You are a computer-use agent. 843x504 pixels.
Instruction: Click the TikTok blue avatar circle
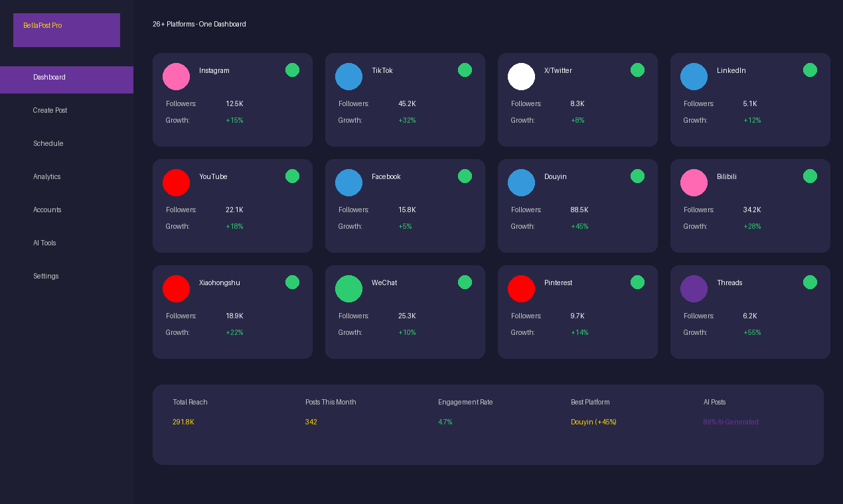coord(348,76)
